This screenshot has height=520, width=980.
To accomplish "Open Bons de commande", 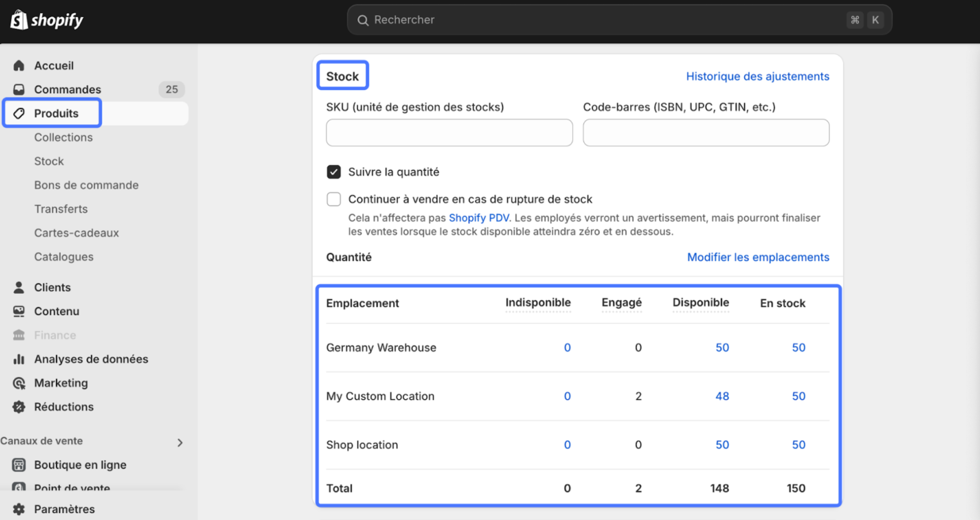I will tap(86, 185).
